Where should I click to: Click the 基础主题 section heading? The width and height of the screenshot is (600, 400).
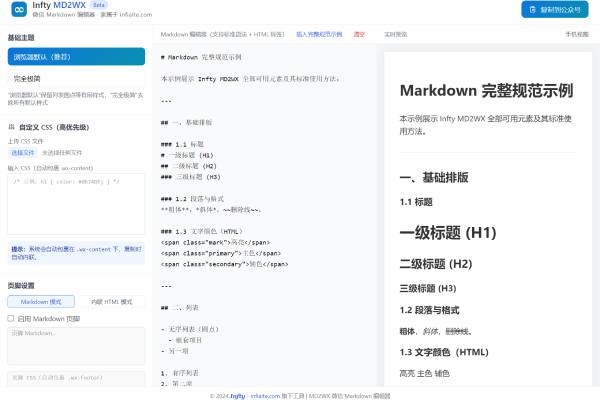[x=21, y=37]
